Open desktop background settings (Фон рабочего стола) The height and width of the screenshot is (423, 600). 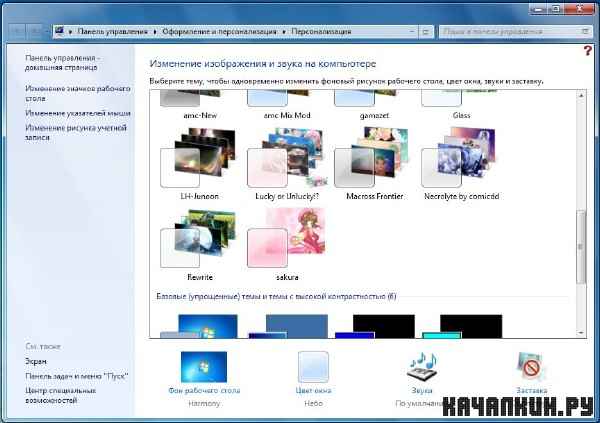(x=204, y=367)
